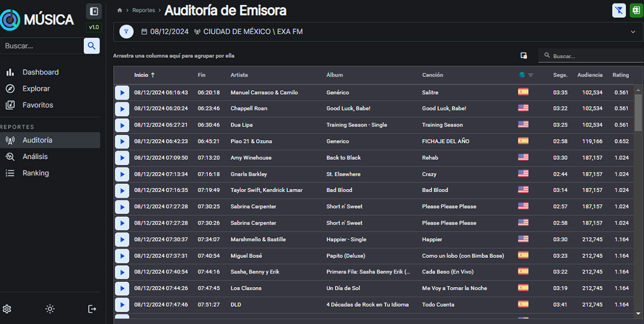Click the vertical scrollbar thumb
Viewport: 644px width, 324px height.
(x=638, y=113)
